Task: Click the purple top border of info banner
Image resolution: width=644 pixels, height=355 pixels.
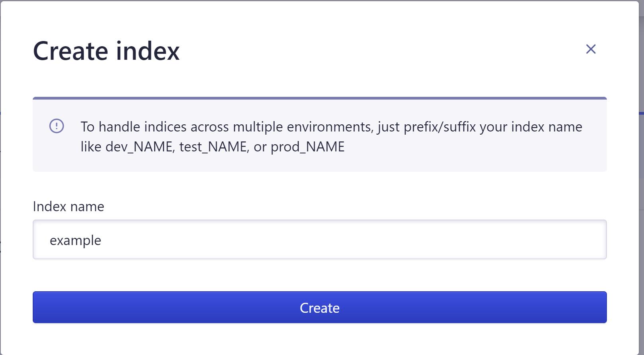Action: pyautogui.click(x=319, y=98)
